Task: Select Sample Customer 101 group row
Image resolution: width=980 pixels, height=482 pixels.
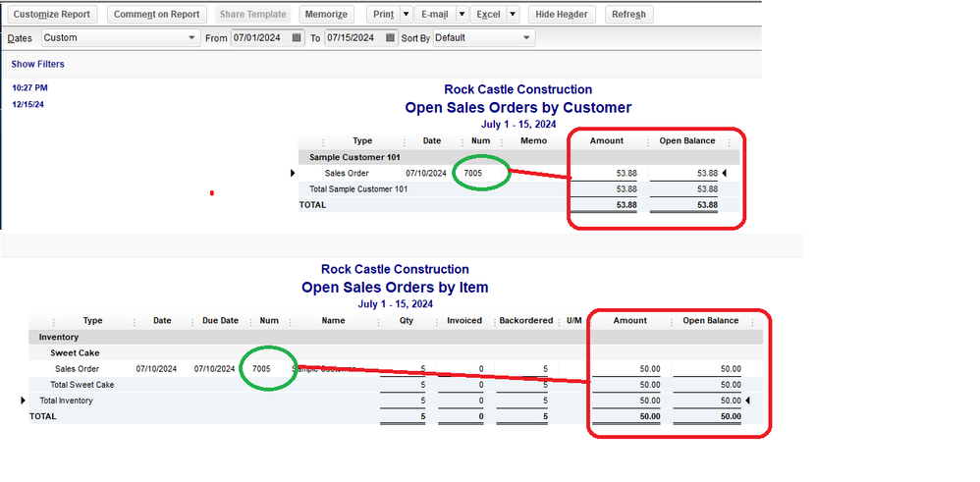Action: pyautogui.click(x=518, y=157)
